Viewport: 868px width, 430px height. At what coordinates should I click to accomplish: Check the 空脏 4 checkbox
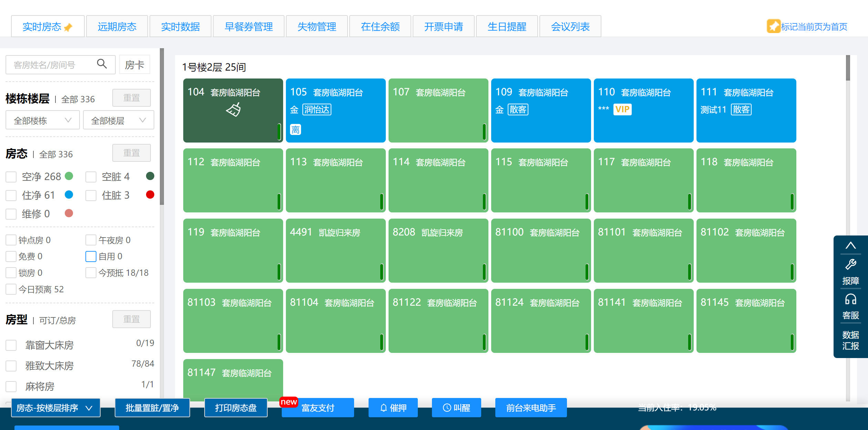pyautogui.click(x=91, y=177)
